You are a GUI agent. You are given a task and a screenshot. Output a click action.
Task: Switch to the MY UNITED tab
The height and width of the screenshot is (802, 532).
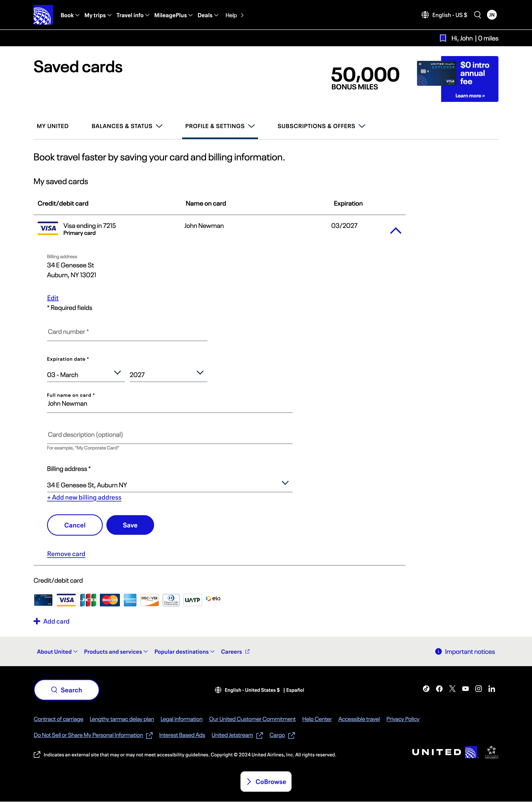53,126
